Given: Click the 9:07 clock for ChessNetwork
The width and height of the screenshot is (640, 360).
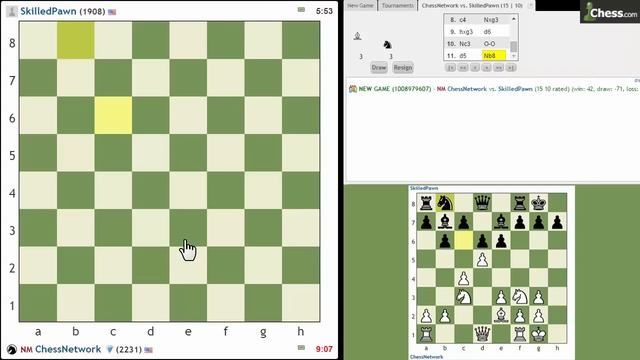Looking at the screenshot, I should [324, 349].
